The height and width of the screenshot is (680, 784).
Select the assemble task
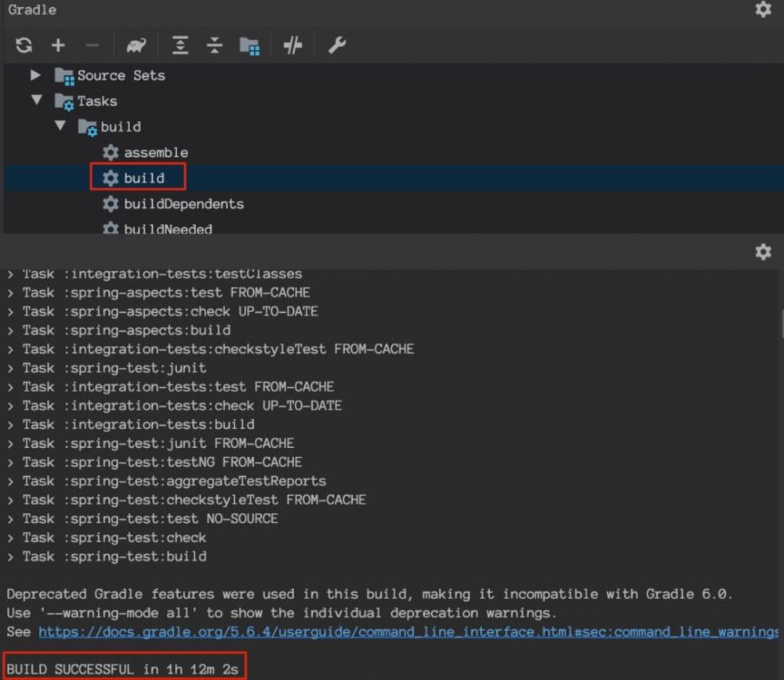155,152
